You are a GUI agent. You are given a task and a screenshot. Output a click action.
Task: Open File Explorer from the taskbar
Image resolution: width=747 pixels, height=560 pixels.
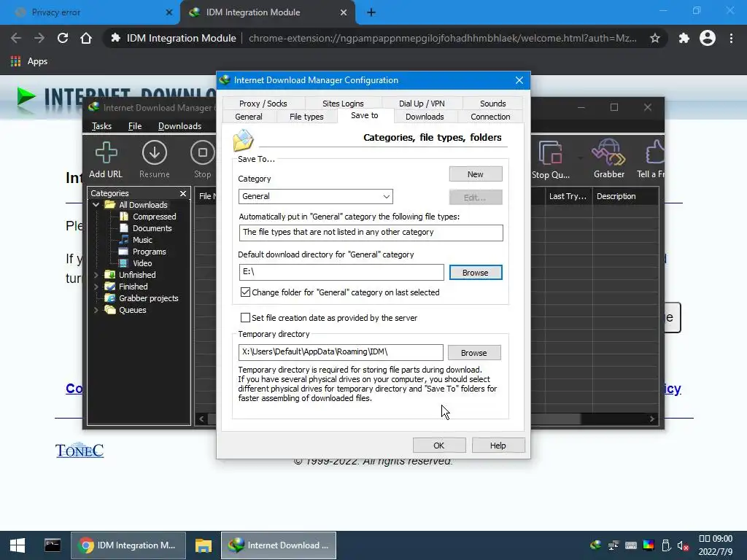click(x=204, y=545)
